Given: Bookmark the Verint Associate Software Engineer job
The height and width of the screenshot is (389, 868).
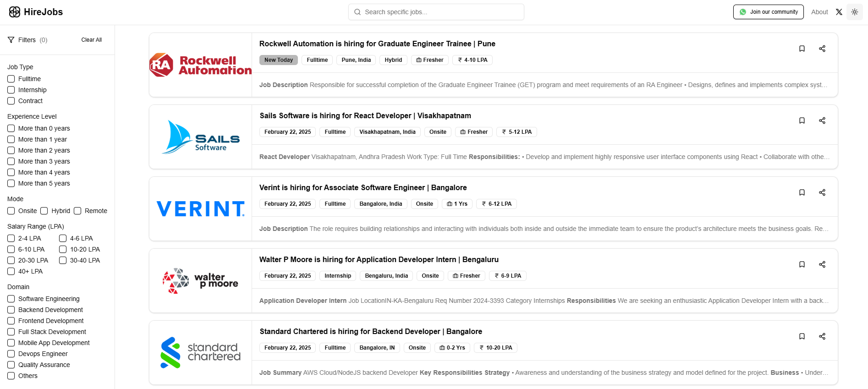Looking at the screenshot, I should click(802, 192).
